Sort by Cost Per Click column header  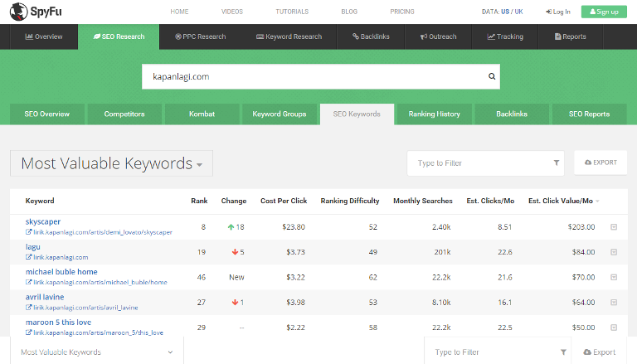click(284, 201)
